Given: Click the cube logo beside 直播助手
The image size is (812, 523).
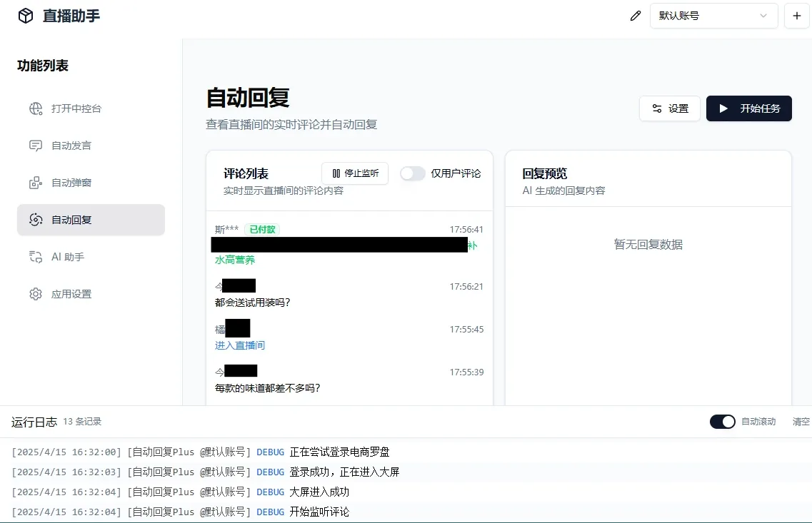Looking at the screenshot, I should pyautogui.click(x=26, y=16).
